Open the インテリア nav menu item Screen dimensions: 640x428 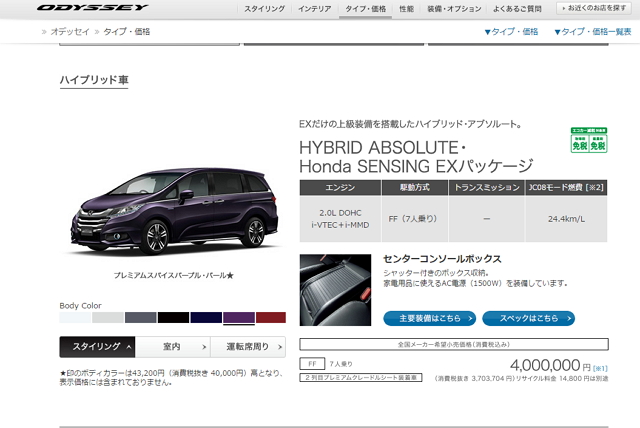[314, 9]
